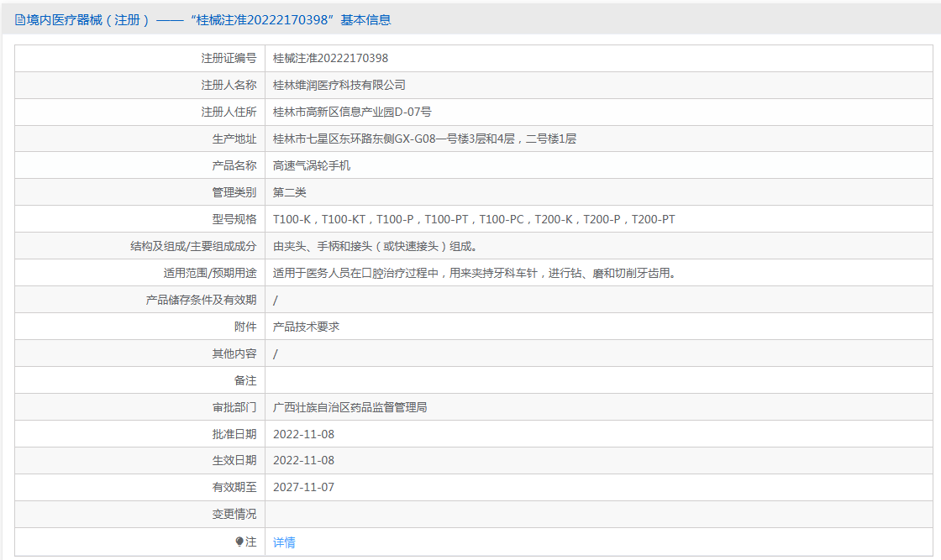Select attachment value 产品技术要求
The image size is (941, 560).
[x=306, y=327]
